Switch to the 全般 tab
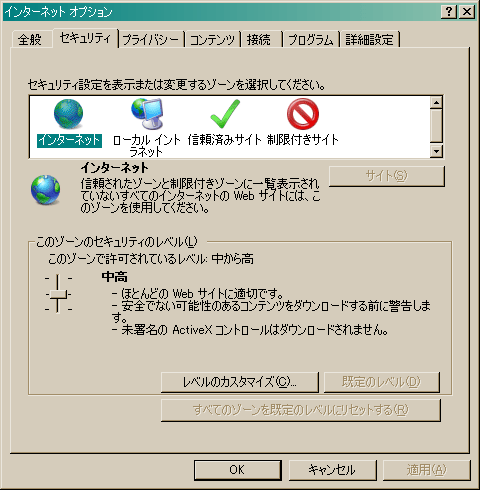 point(30,40)
